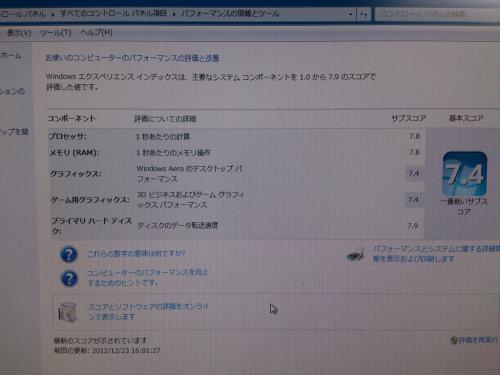Image resolution: width=500 pixels, height=375 pixels.
Task: Open パフォーマンスとシステムに関する詳細情報 print link
Action: click(x=436, y=254)
